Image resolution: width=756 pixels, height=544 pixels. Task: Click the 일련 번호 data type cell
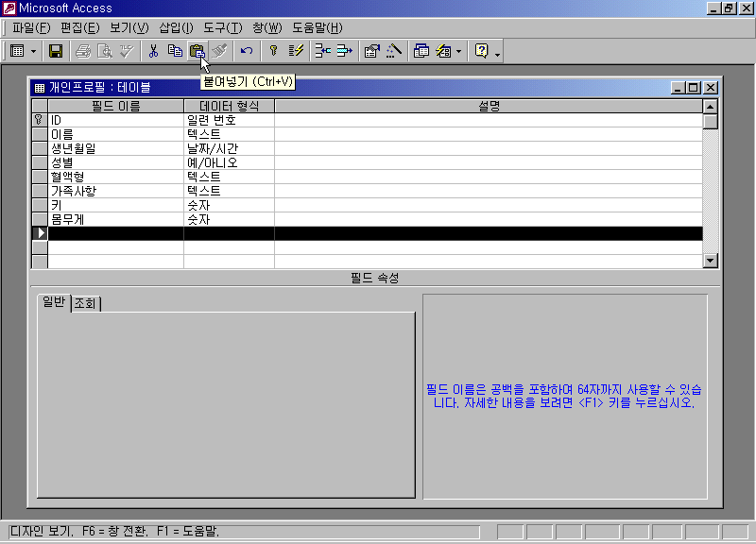pos(229,120)
